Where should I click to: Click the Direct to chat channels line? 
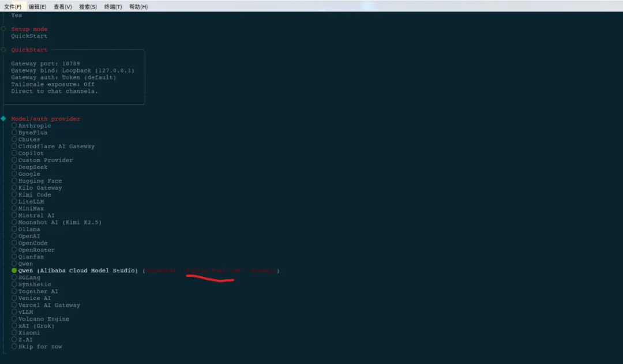[x=54, y=91]
